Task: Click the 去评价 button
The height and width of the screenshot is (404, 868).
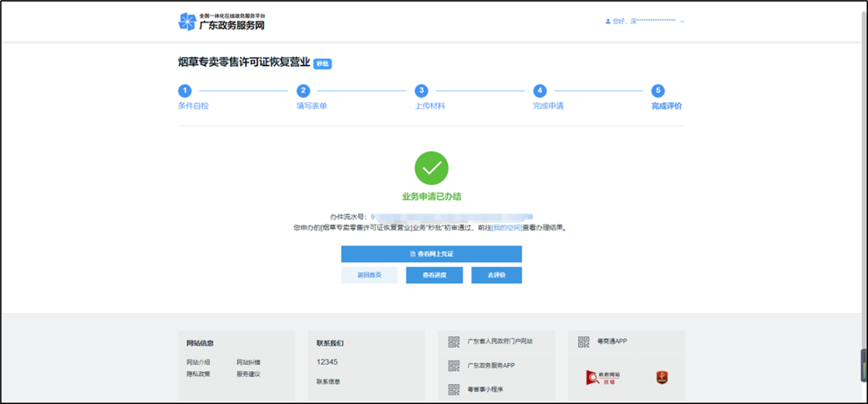Action: click(496, 275)
